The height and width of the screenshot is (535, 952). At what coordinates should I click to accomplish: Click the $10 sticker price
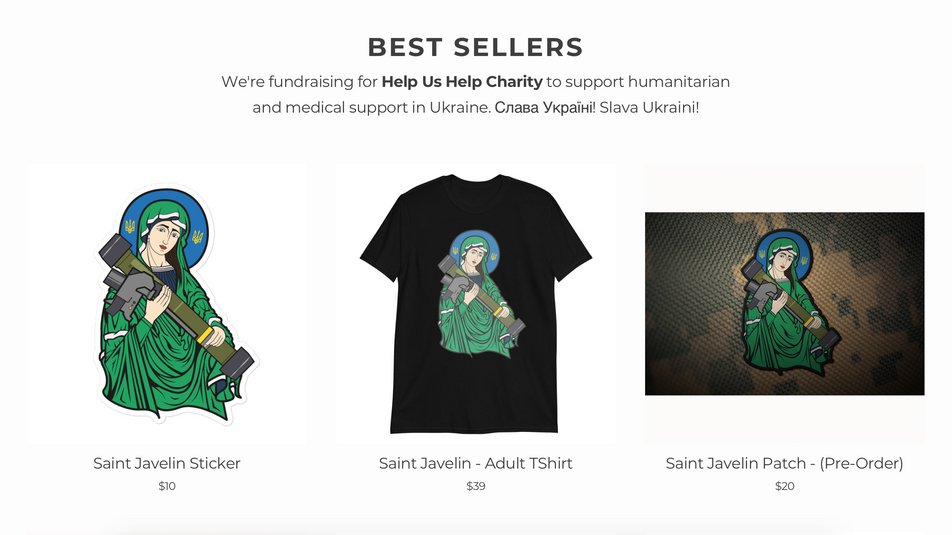[x=167, y=486]
